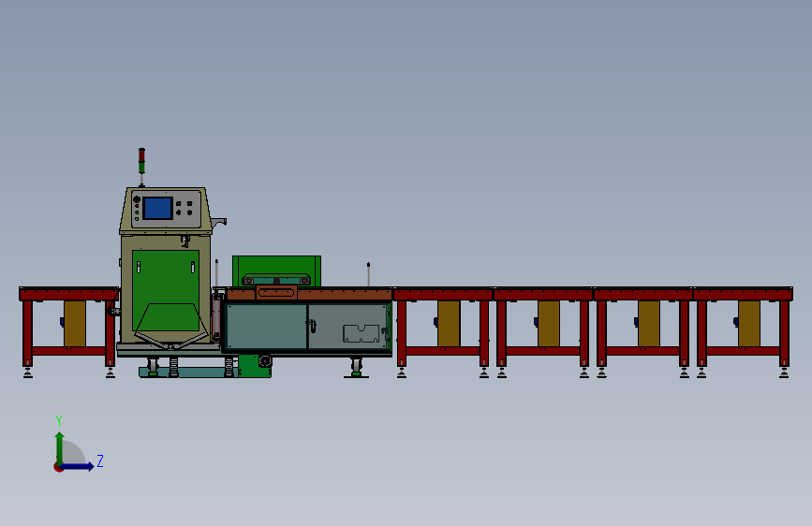Select the teal base plate beneath the tall cabinet
The height and width of the screenshot is (526, 812).
(189, 372)
